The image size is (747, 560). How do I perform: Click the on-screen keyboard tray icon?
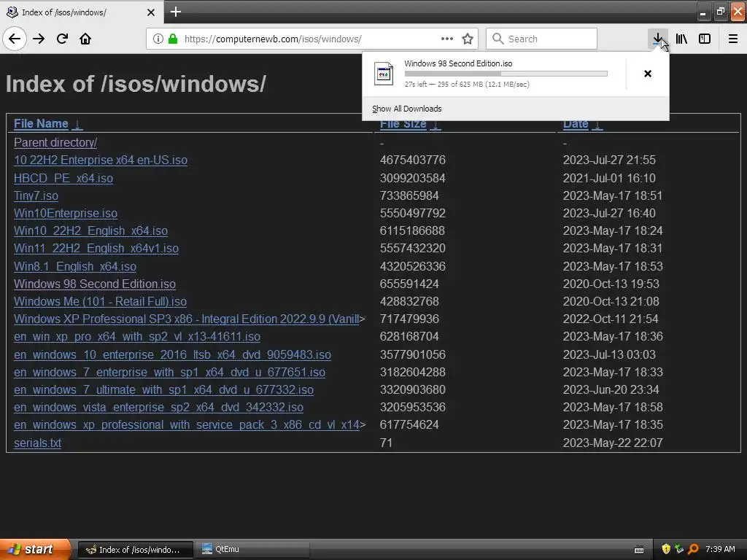click(x=639, y=550)
